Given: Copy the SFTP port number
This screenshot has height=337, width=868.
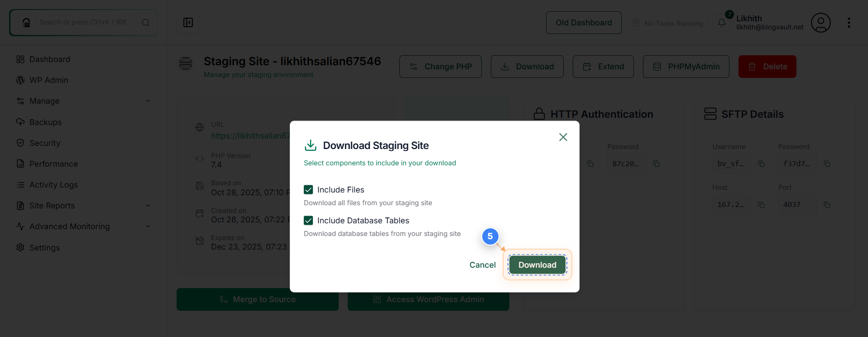Looking at the screenshot, I should pyautogui.click(x=827, y=205).
